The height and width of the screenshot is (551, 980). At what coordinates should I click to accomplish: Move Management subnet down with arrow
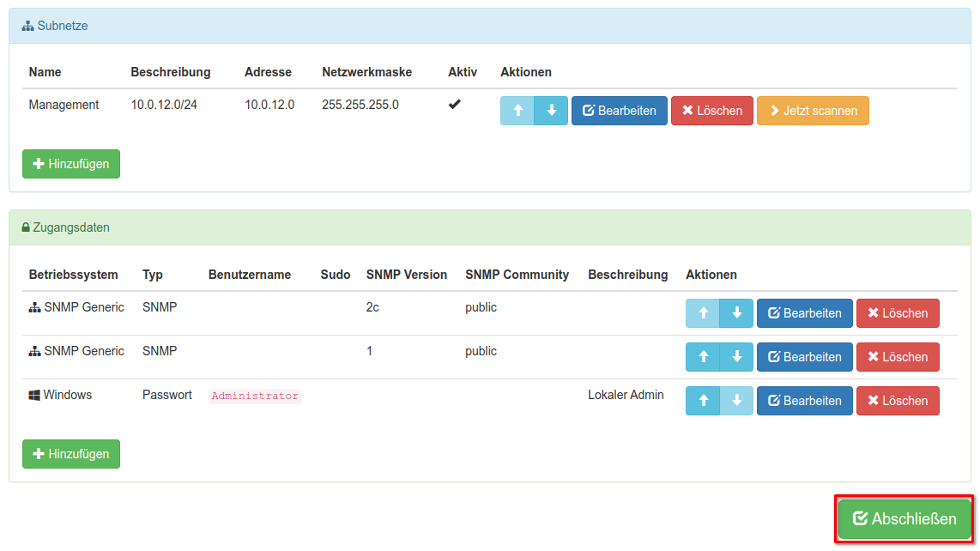coord(551,111)
